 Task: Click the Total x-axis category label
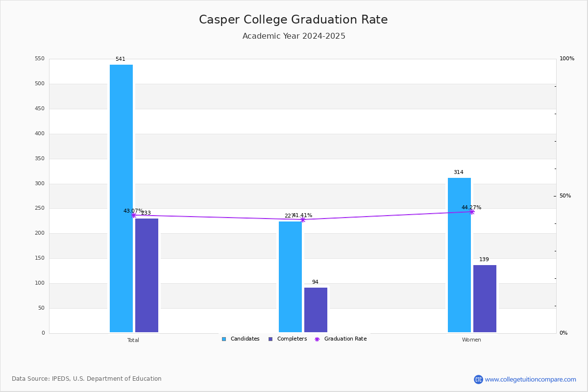tap(133, 340)
